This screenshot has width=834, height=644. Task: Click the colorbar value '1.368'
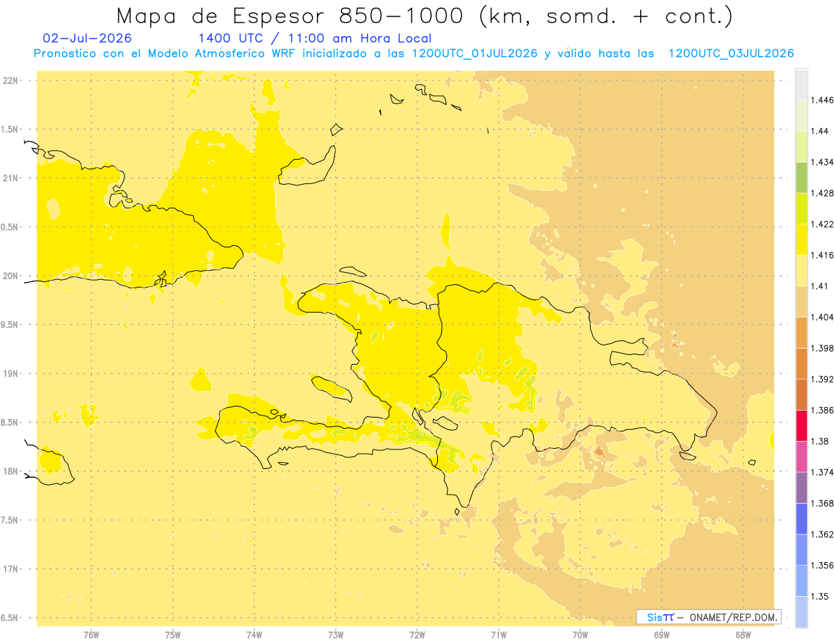click(821, 503)
